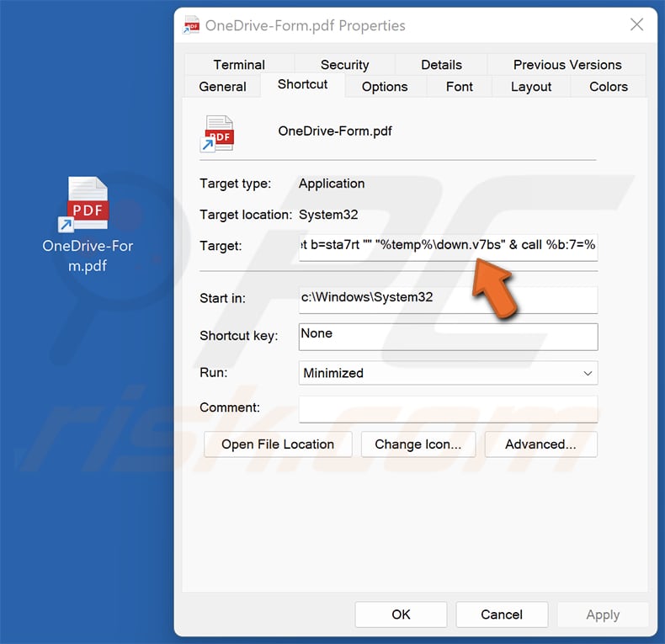The width and height of the screenshot is (665, 644).
Task: Click the large PDF shortcut icon in the Shortcut tab
Action: [x=216, y=134]
